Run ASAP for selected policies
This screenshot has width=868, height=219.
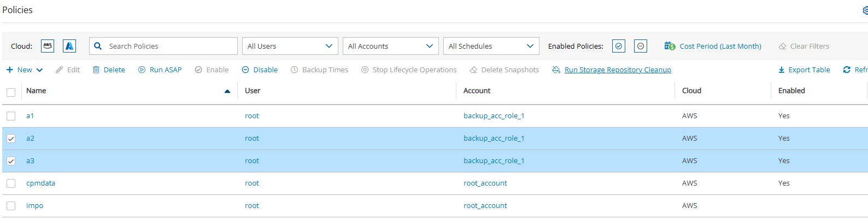pyautogui.click(x=160, y=70)
